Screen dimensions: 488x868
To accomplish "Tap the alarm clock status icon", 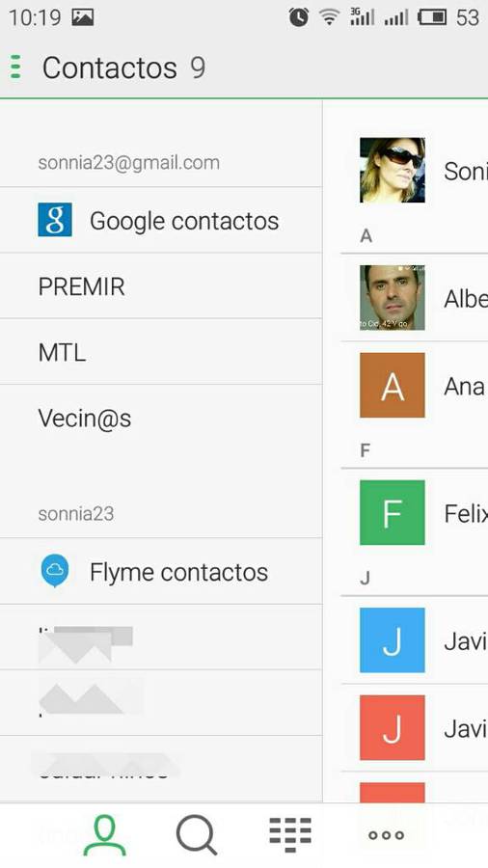I will [x=299, y=17].
